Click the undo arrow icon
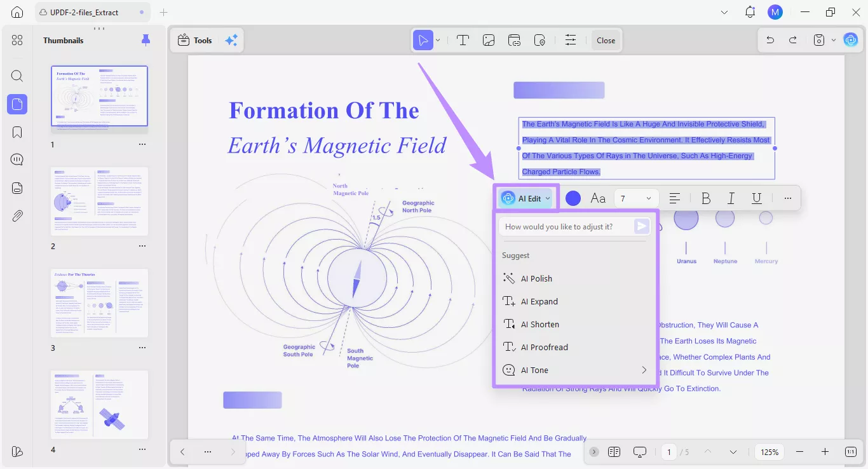 point(770,40)
